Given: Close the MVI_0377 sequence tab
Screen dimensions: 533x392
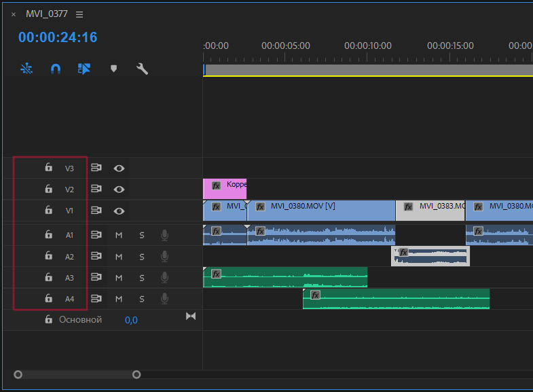Looking at the screenshot, I should (x=14, y=14).
